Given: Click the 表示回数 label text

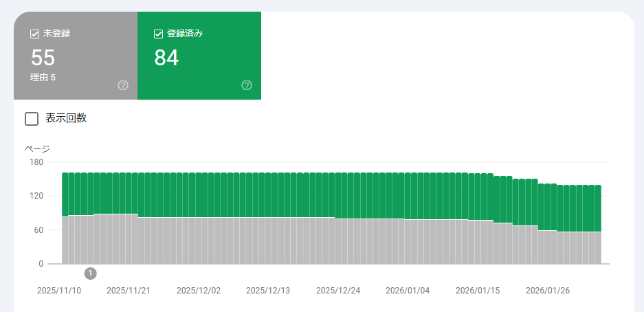Looking at the screenshot, I should click(66, 118).
